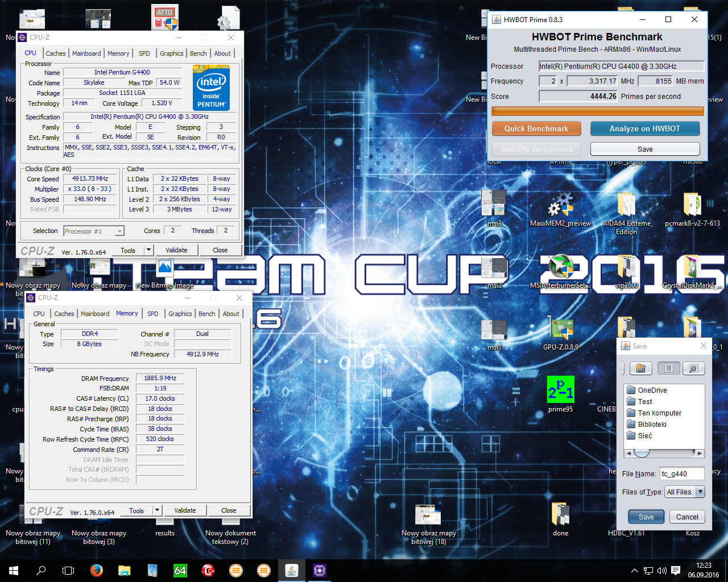
Task: Click the DRAM Frequency 1885.9 MHz value
Action: (x=160, y=378)
